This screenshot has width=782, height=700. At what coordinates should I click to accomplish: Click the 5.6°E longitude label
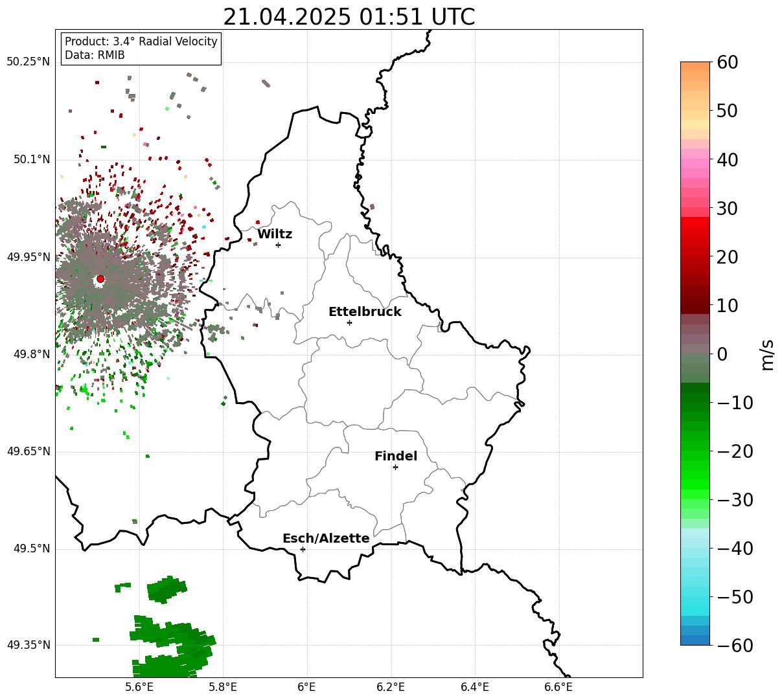139,687
